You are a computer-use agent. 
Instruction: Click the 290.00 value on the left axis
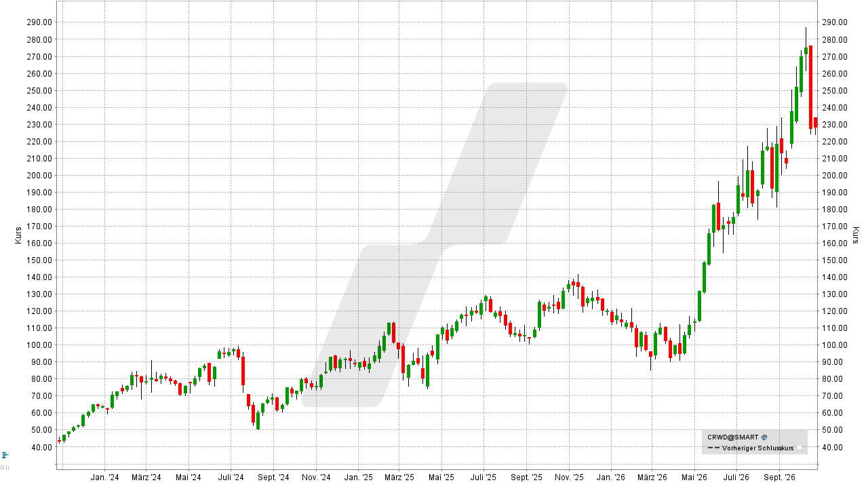[x=40, y=22]
